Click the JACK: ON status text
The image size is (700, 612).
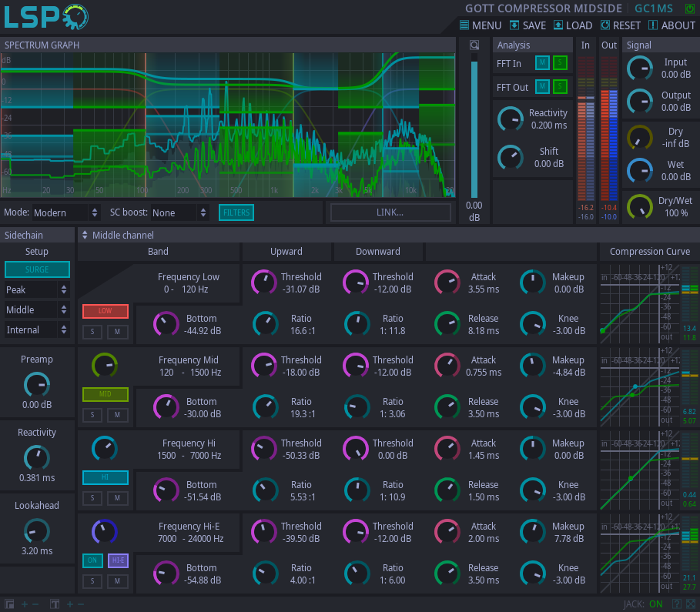point(643,604)
